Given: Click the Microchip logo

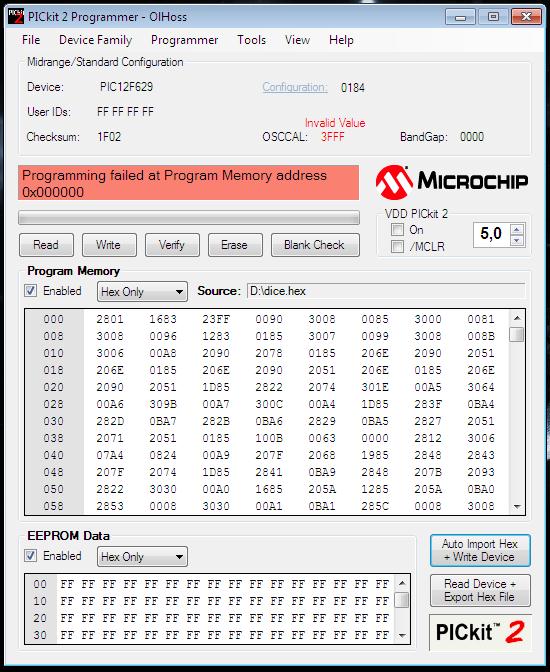Looking at the screenshot, I should 452,182.
